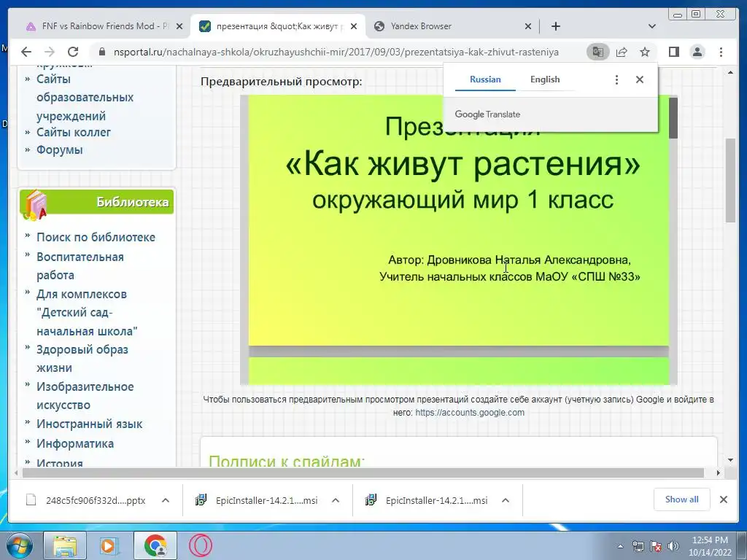Open the Форумы link
Image resolution: width=747 pixels, height=560 pixels.
60,150
